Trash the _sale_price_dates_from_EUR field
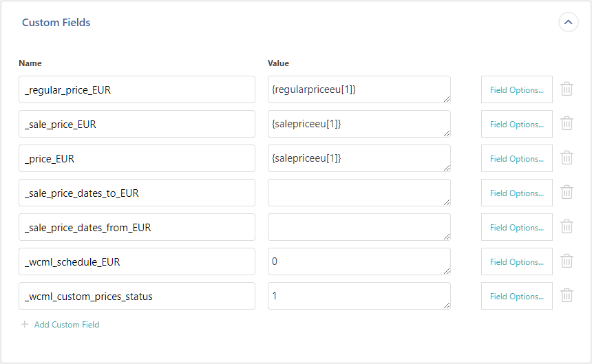 point(567,226)
